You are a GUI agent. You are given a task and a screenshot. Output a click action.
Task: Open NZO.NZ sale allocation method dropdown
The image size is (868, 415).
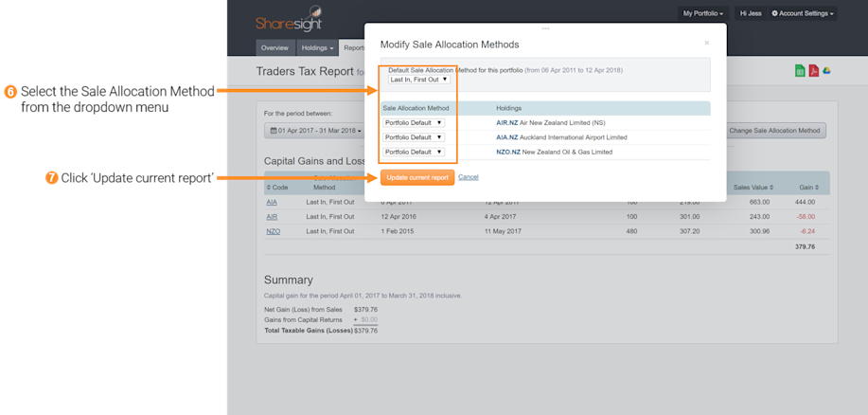pyautogui.click(x=414, y=152)
